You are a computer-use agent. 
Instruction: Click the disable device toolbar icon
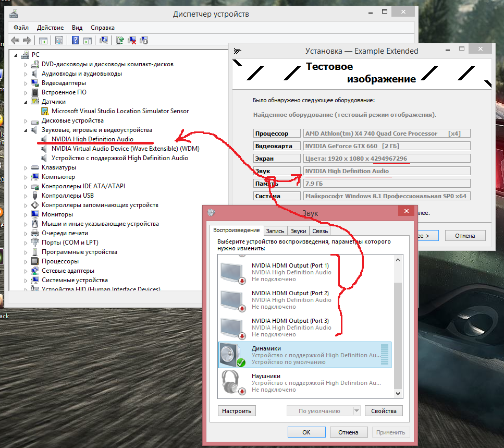click(144, 40)
